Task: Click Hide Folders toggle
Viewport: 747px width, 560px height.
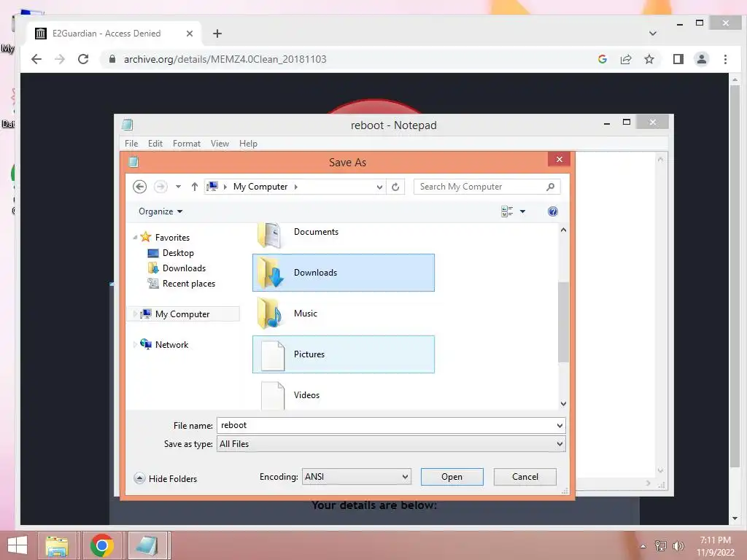Action: click(166, 478)
